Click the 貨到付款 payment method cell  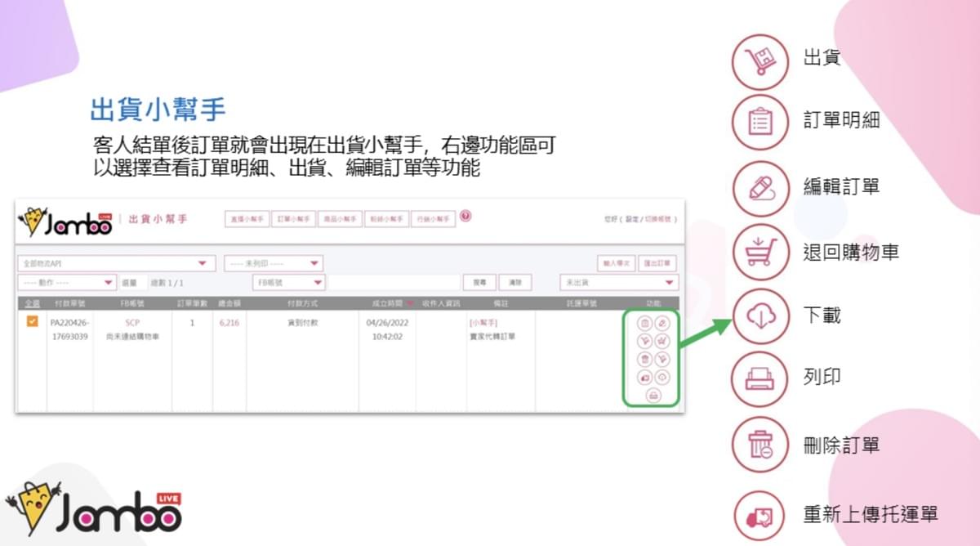tap(301, 323)
